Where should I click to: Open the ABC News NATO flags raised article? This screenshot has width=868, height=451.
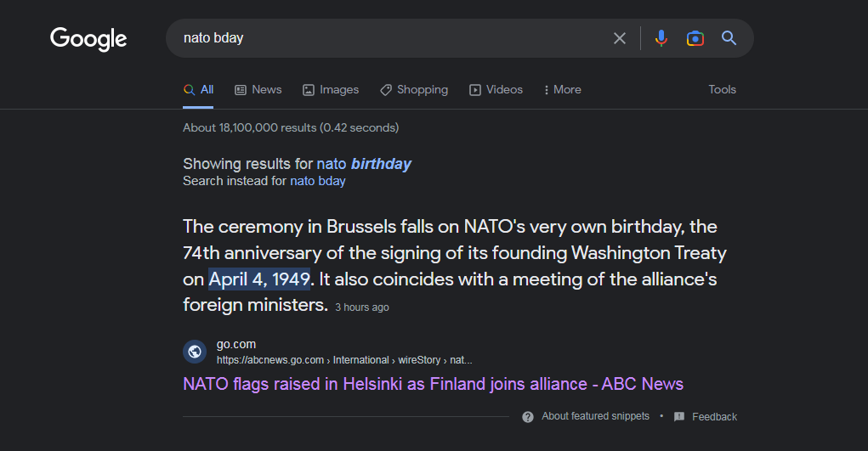click(433, 384)
